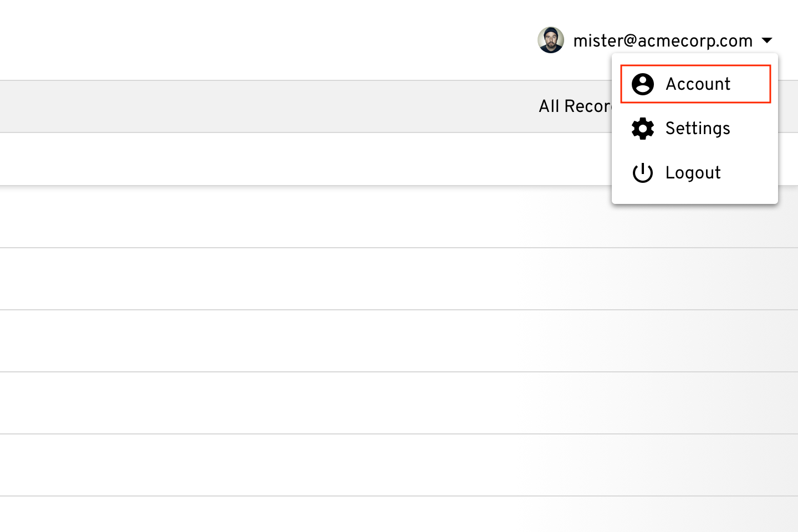
Task: Click the Settings gear icon
Action: pyautogui.click(x=643, y=129)
